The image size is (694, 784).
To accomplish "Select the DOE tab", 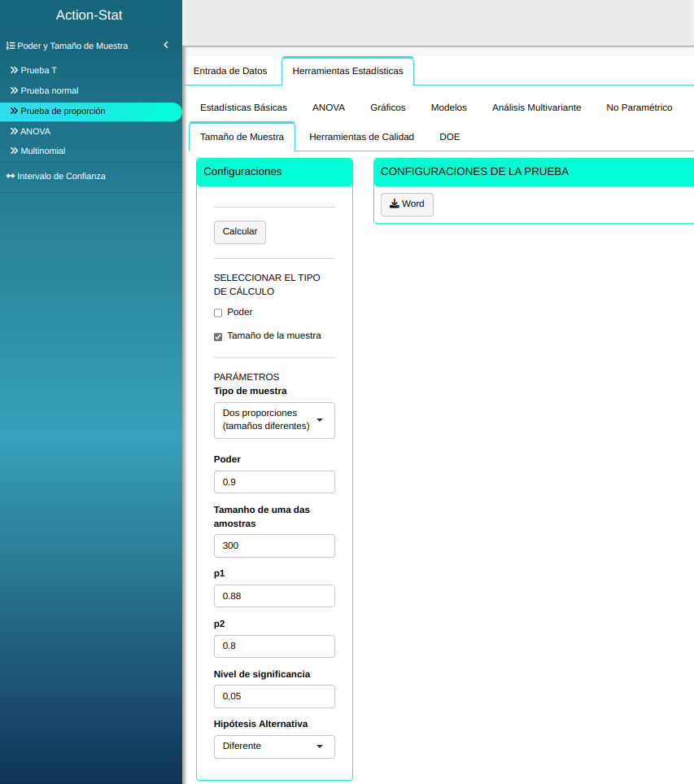I will 450,137.
